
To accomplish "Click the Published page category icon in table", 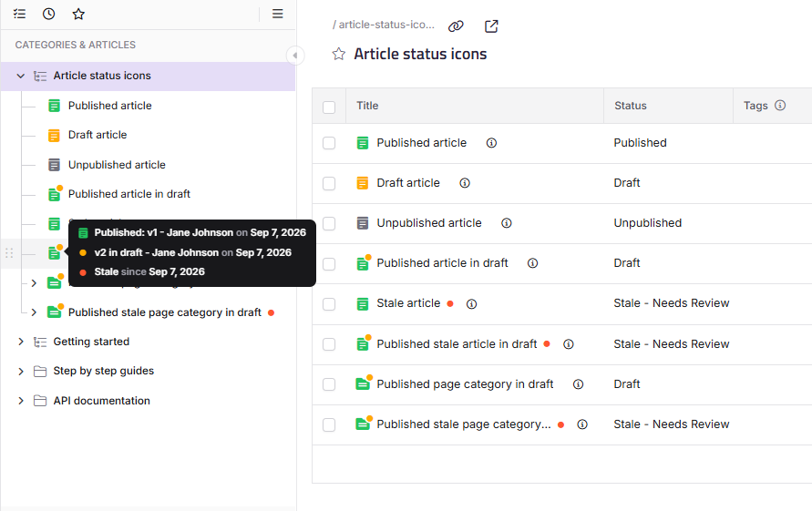I will pyautogui.click(x=364, y=383).
